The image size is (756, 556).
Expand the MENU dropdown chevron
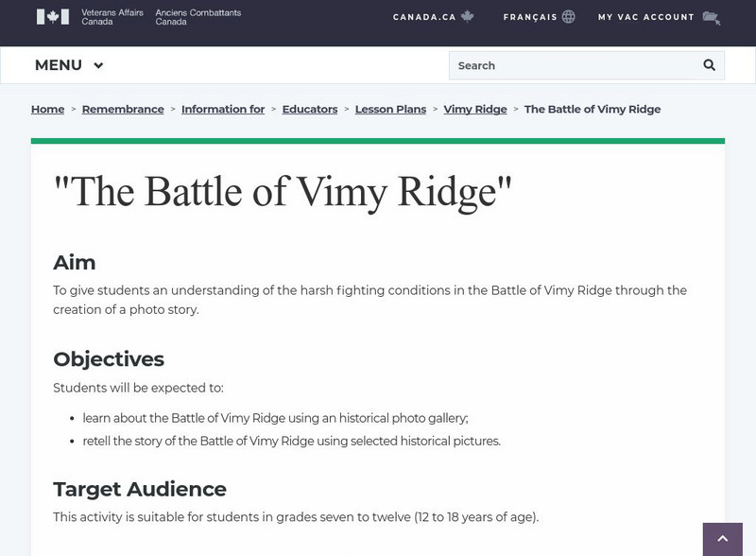coord(98,66)
